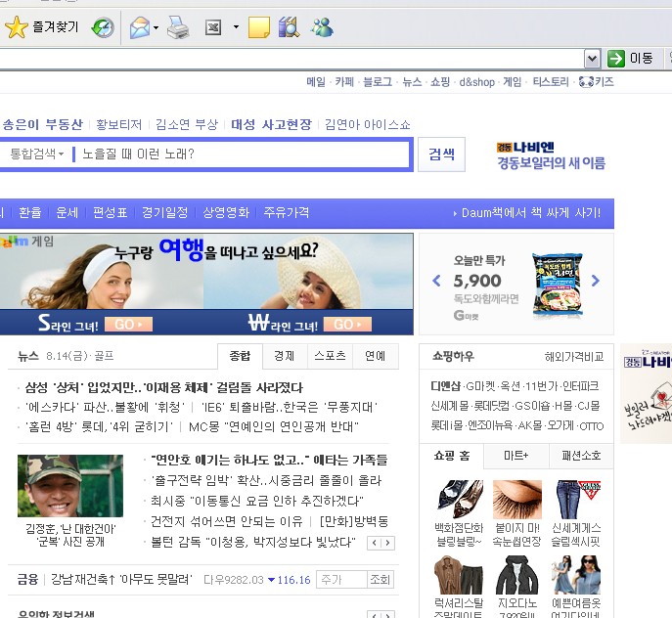Click the 독도와함께라면 ramen product image
The height and width of the screenshot is (618, 672).
point(557,285)
